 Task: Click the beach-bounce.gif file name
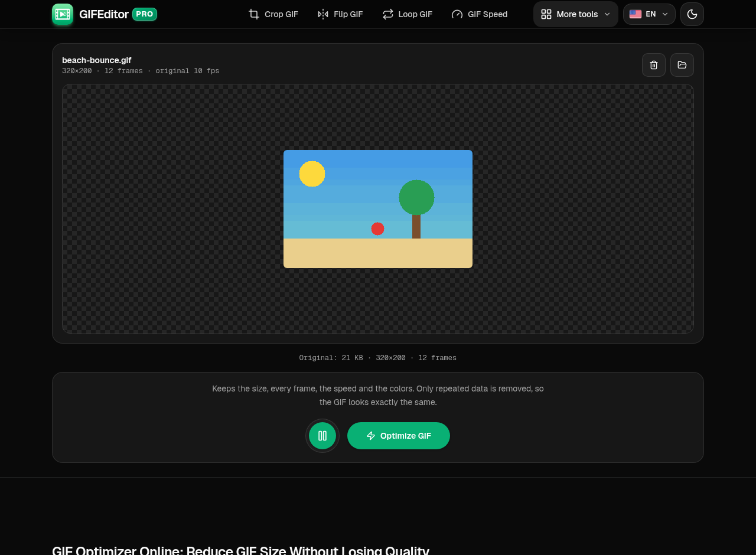coord(97,60)
